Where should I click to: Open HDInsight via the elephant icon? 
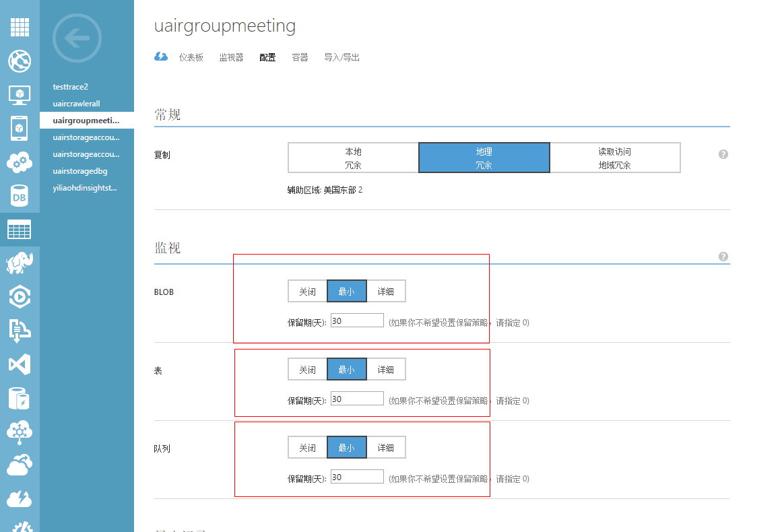pyautogui.click(x=20, y=263)
